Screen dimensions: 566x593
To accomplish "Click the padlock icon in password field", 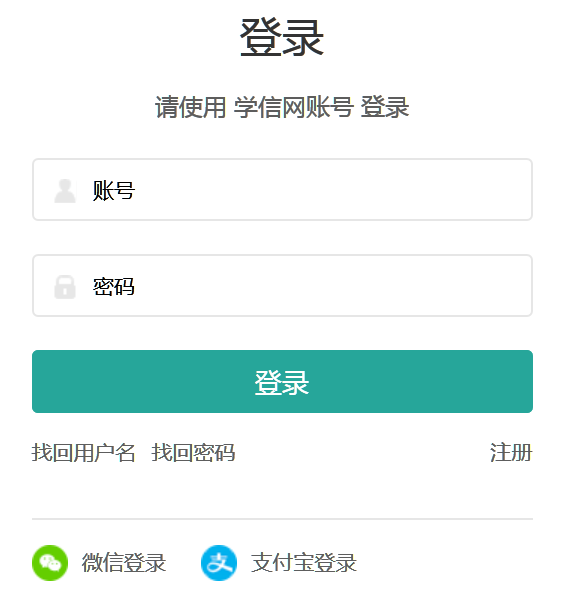I will click(x=65, y=287).
